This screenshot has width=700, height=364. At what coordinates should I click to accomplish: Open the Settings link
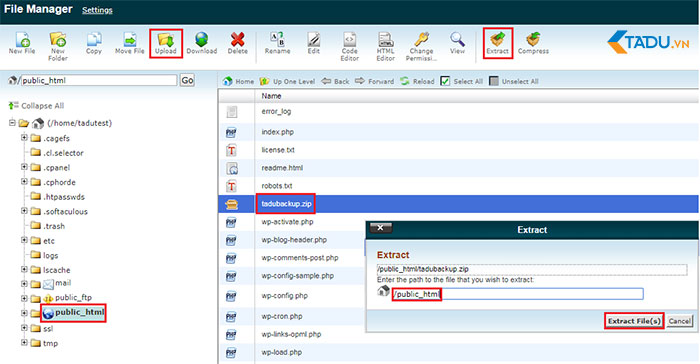(x=97, y=10)
